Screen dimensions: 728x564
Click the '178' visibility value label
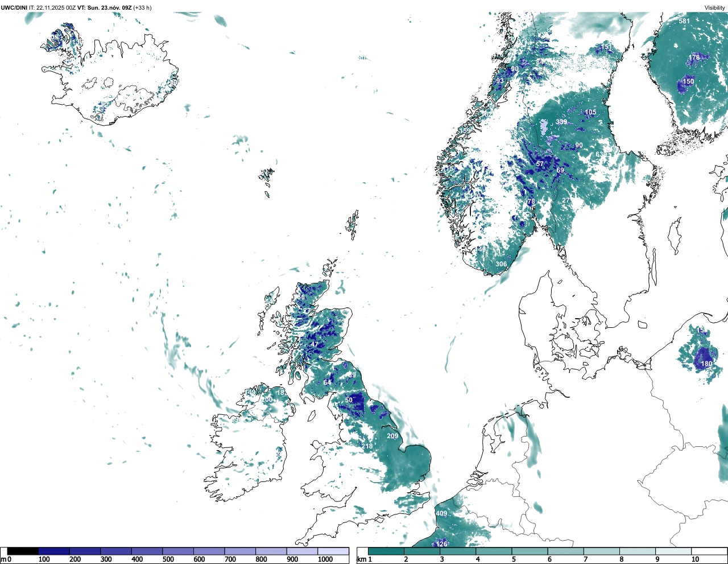click(694, 57)
